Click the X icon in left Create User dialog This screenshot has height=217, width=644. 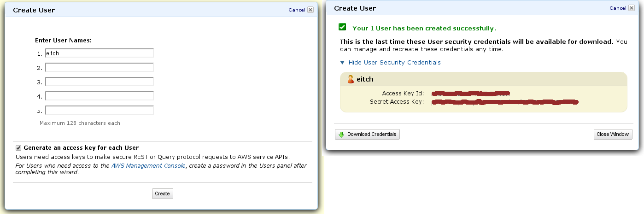tap(310, 10)
